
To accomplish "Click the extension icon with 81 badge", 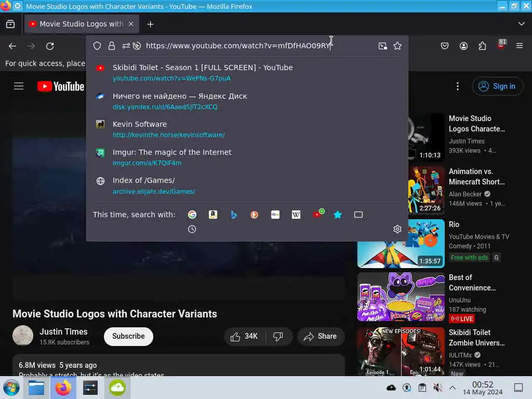I will click(501, 45).
